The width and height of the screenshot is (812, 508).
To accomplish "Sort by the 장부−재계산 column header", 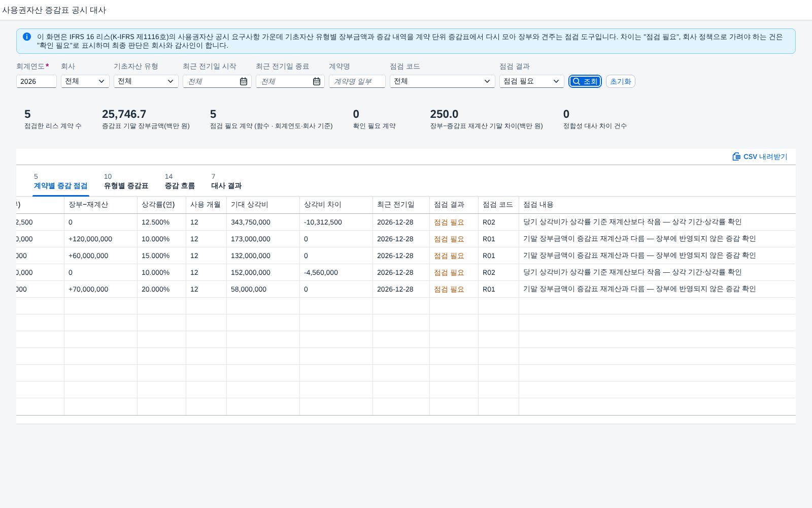I will click(100, 205).
